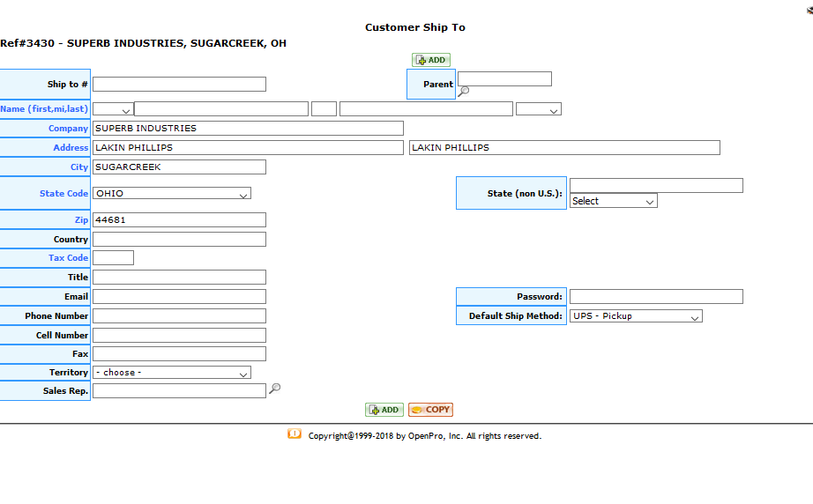
Task: Click the Password text box
Action: pyautogui.click(x=656, y=297)
